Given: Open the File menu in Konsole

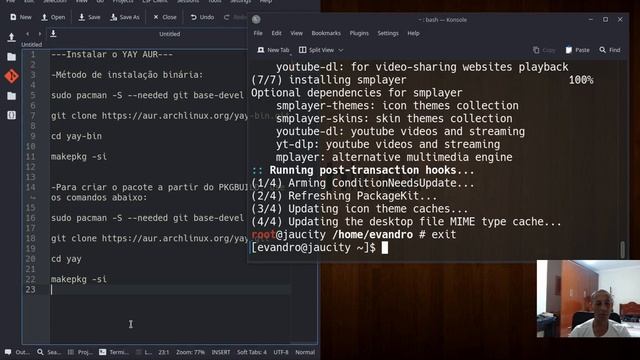Looking at the screenshot, I should coord(258,33).
